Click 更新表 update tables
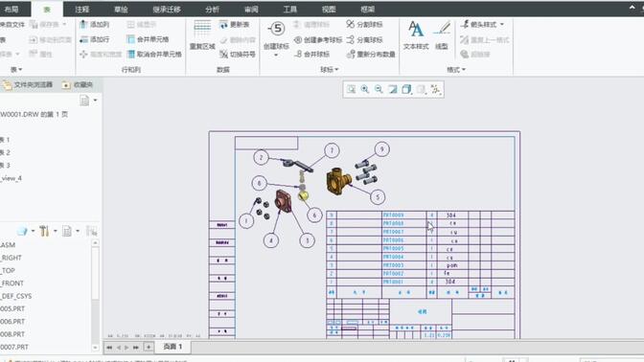The width and height of the screenshot is (644, 362). pyautogui.click(x=235, y=25)
